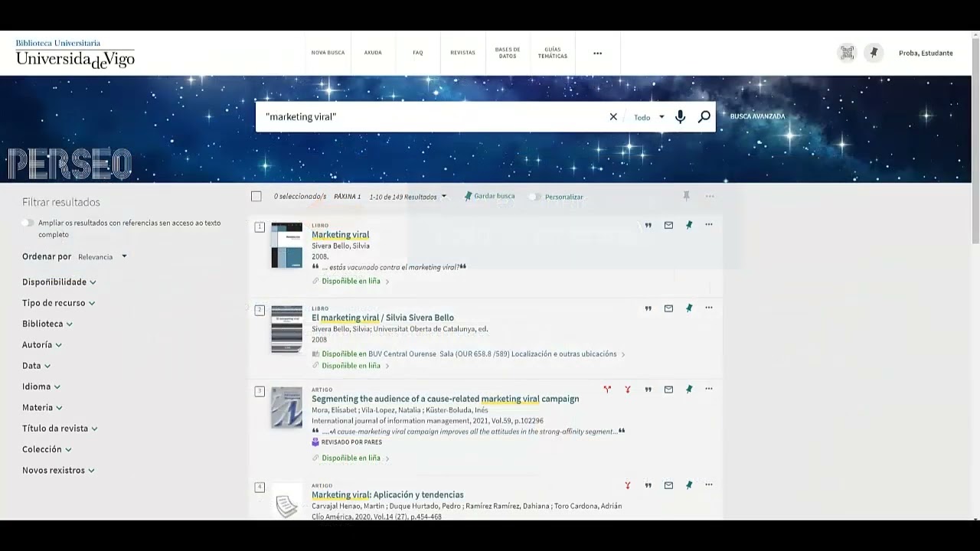Click inside the "marketing viral" search field
Viewport: 980px width, 551px height.
pos(433,117)
